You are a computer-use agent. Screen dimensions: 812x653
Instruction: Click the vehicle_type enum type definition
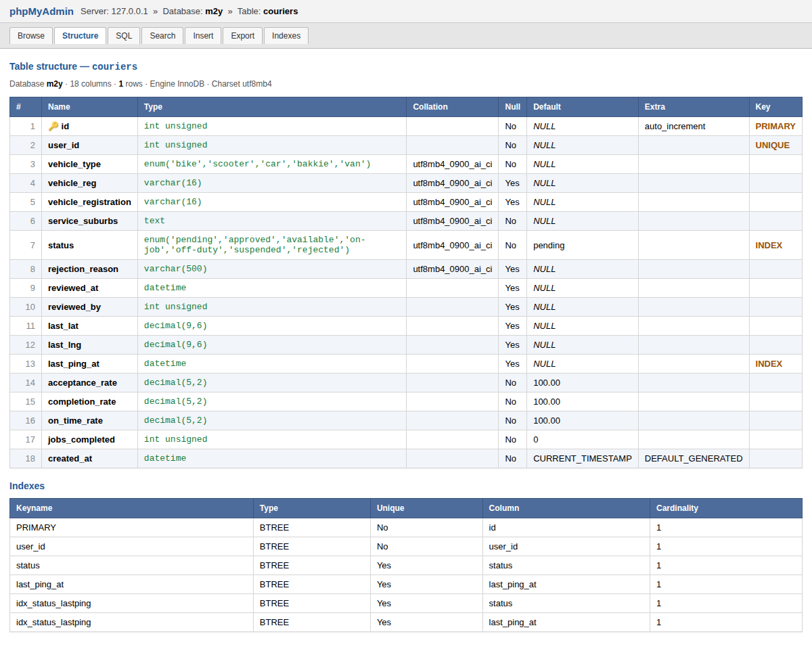[x=257, y=164]
